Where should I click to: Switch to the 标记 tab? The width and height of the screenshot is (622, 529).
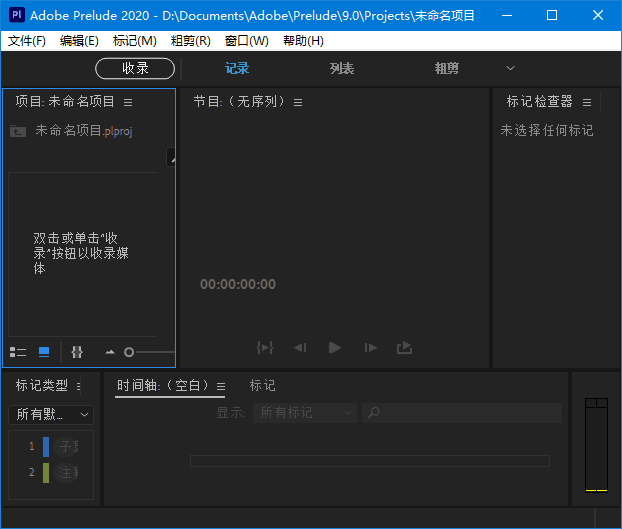[262, 385]
